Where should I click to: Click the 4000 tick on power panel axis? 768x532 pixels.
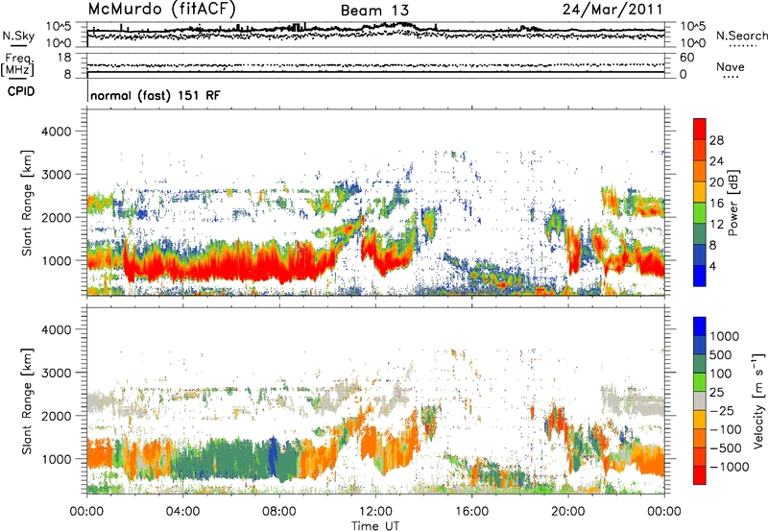[x=56, y=132]
